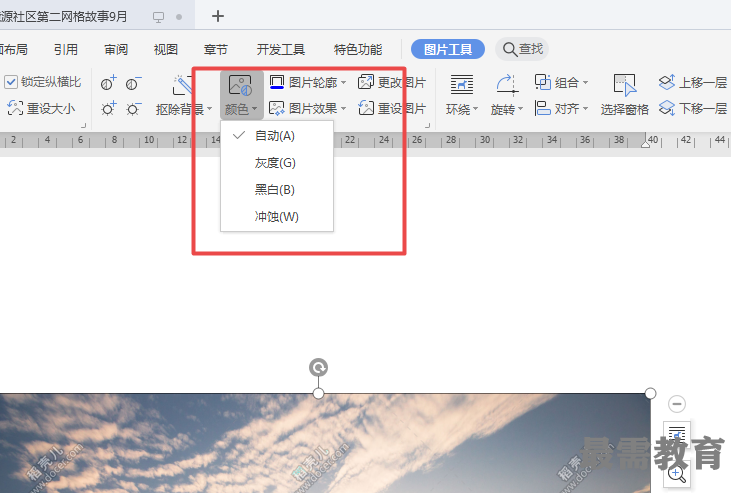Click the magnifier zoom-in icon beside image
The image size is (731, 493).
click(x=677, y=474)
